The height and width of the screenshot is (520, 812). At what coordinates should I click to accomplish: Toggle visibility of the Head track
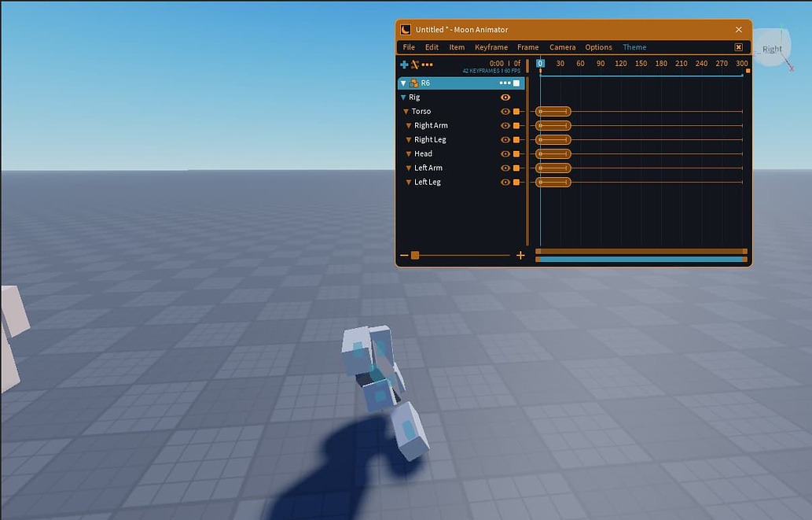[505, 153]
